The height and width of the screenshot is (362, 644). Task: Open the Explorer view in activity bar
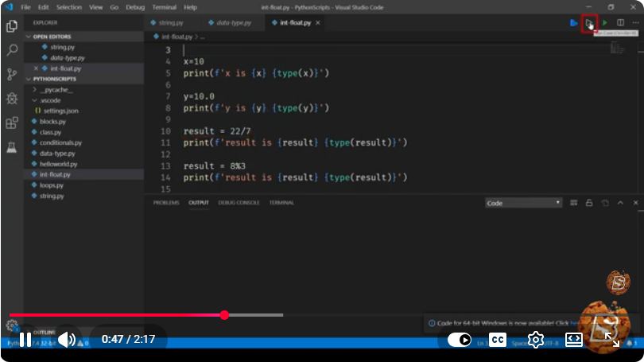pos(12,26)
